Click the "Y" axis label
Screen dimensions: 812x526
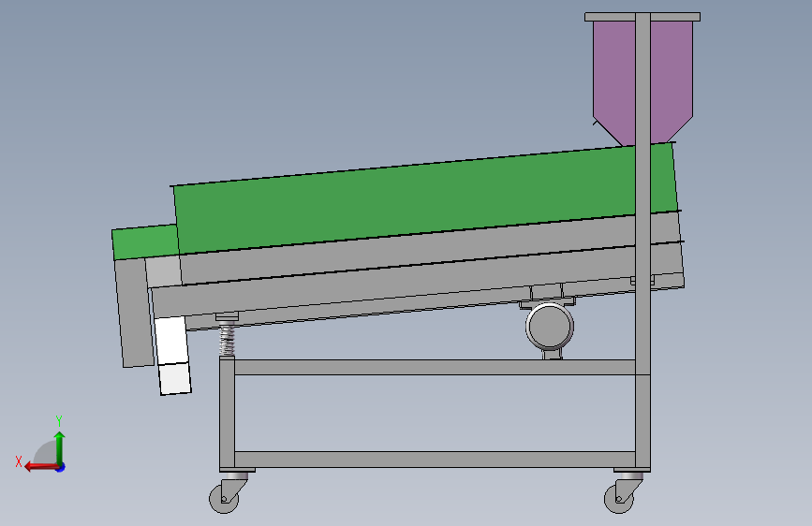coord(59,421)
